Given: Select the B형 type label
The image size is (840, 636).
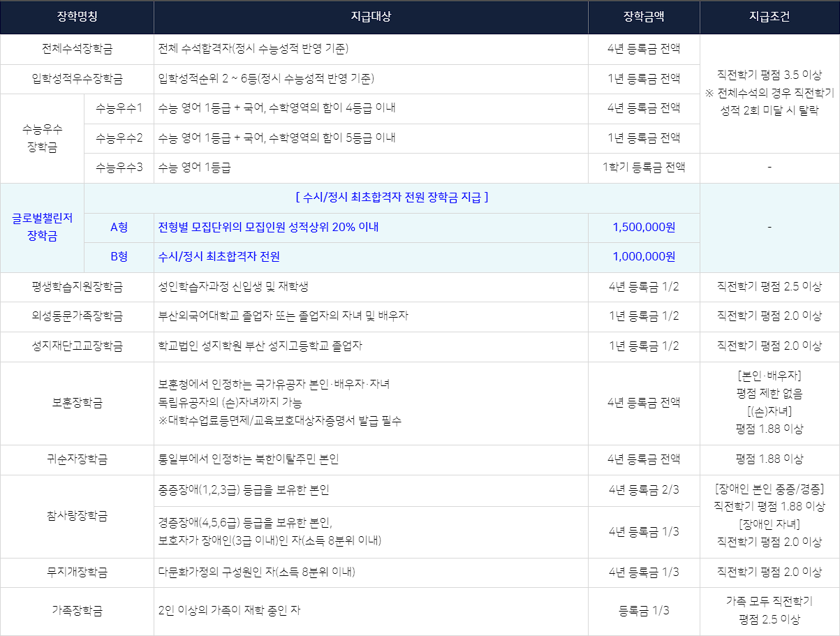Looking at the screenshot, I should pos(119,257).
